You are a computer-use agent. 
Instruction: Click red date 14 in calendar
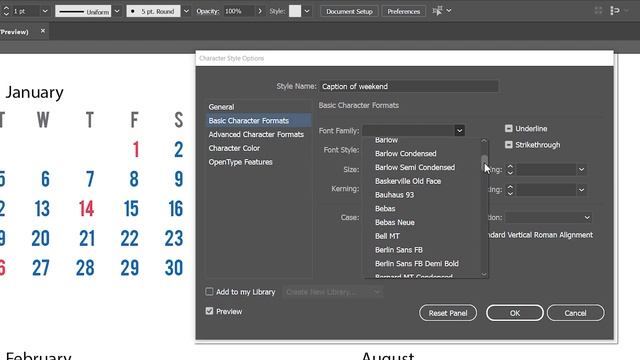point(87,209)
